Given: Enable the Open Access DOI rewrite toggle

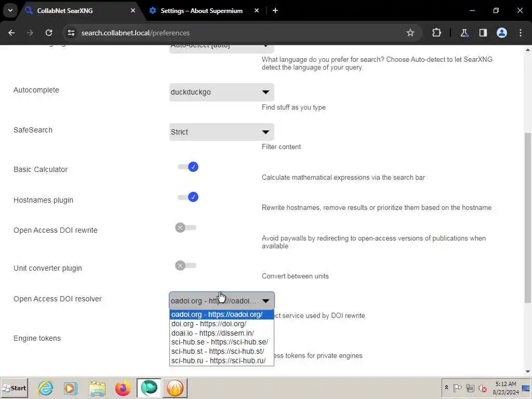Looking at the screenshot, I should click(185, 228).
